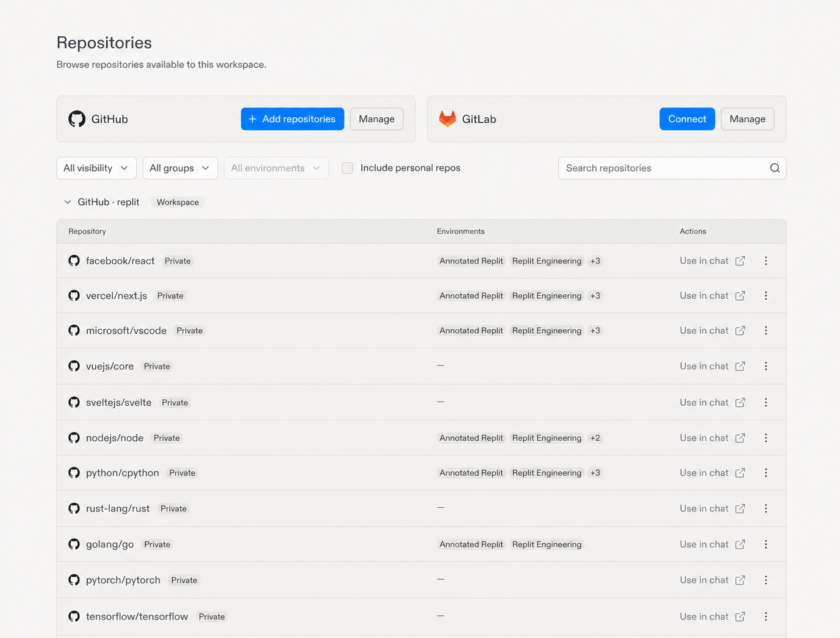The image size is (840, 638).
Task: Use vercel/next.js in chat
Action: [712, 296]
